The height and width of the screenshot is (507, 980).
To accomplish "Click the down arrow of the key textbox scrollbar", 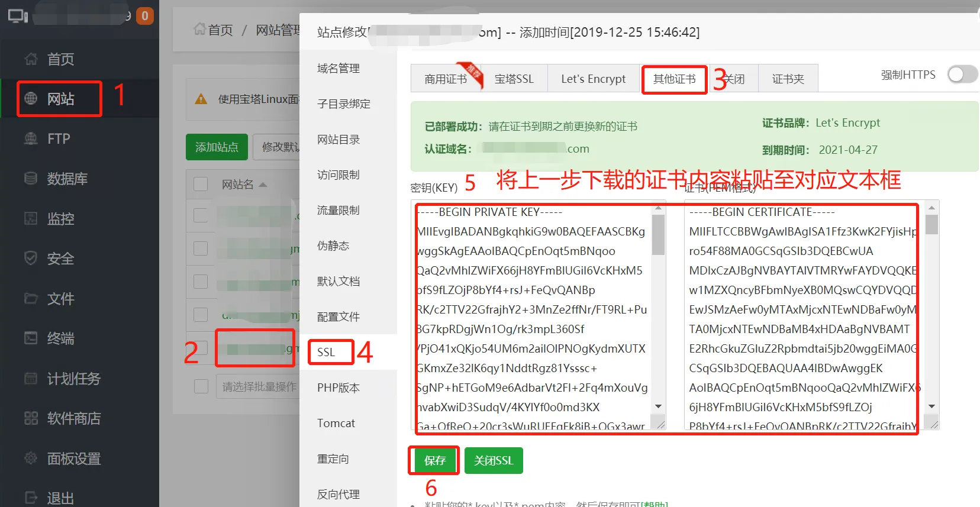I will (658, 407).
